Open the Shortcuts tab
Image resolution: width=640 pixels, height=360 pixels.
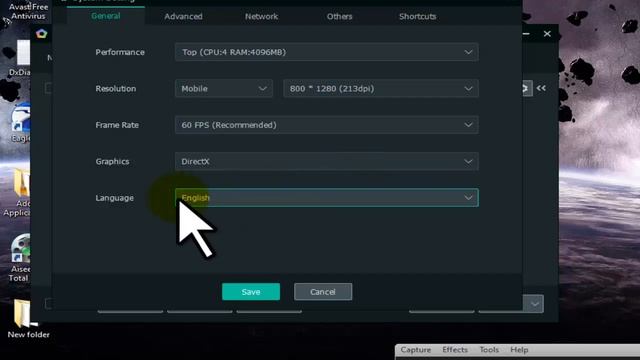tap(418, 16)
